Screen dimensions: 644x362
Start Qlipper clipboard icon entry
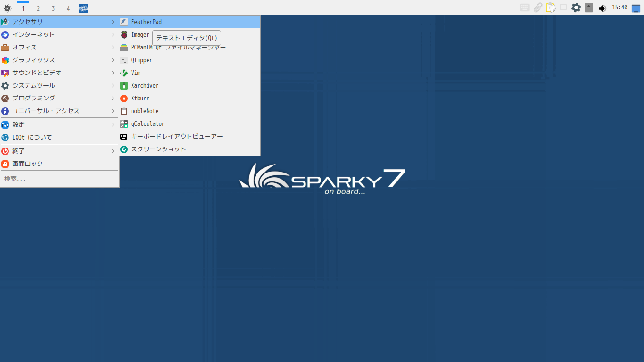coord(124,60)
